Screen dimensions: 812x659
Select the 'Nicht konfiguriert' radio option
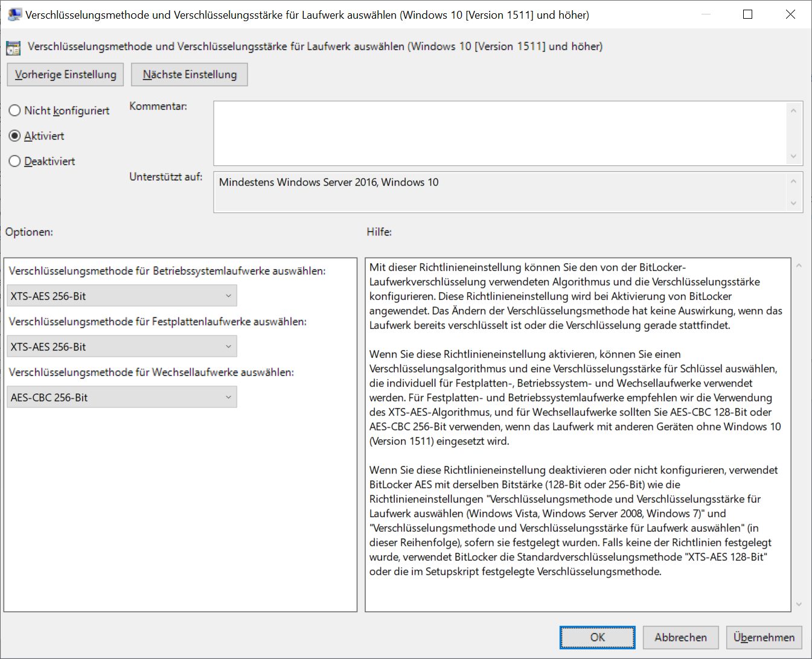coord(15,111)
